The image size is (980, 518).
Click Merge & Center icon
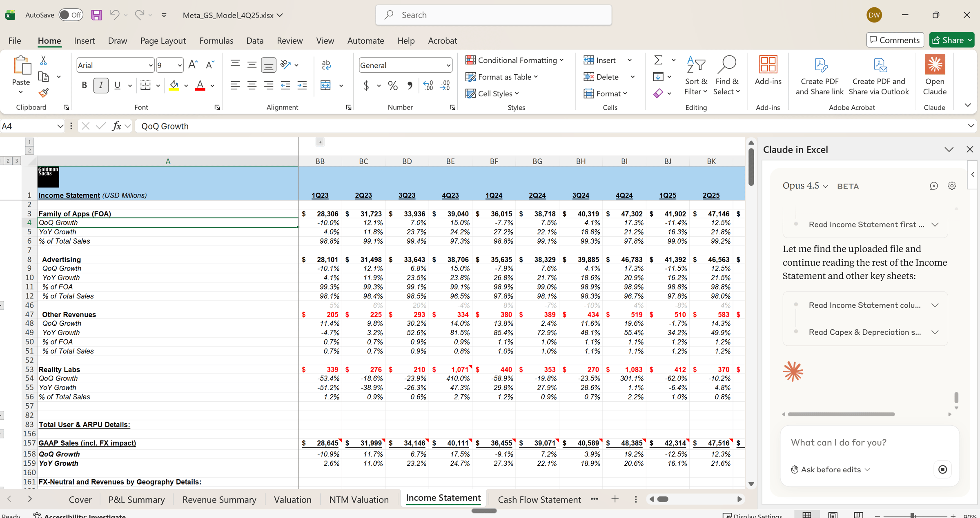(325, 85)
